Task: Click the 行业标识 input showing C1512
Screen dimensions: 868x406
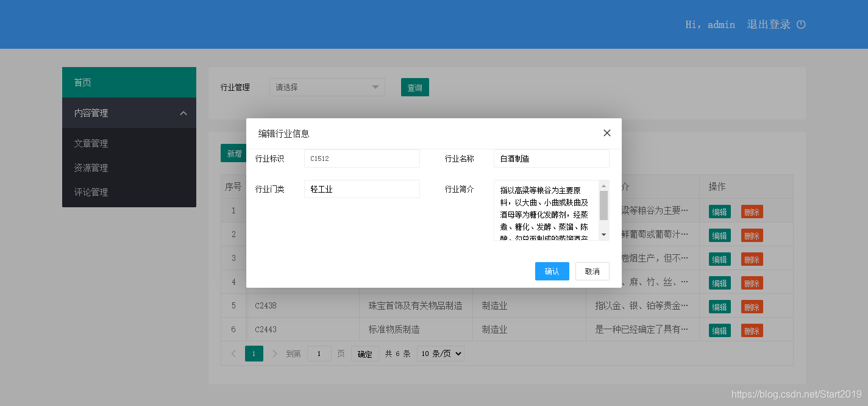Action: 362,158
